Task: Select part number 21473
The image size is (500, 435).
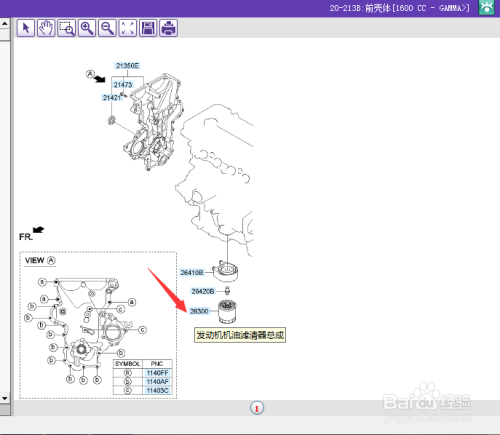Action: [x=123, y=85]
